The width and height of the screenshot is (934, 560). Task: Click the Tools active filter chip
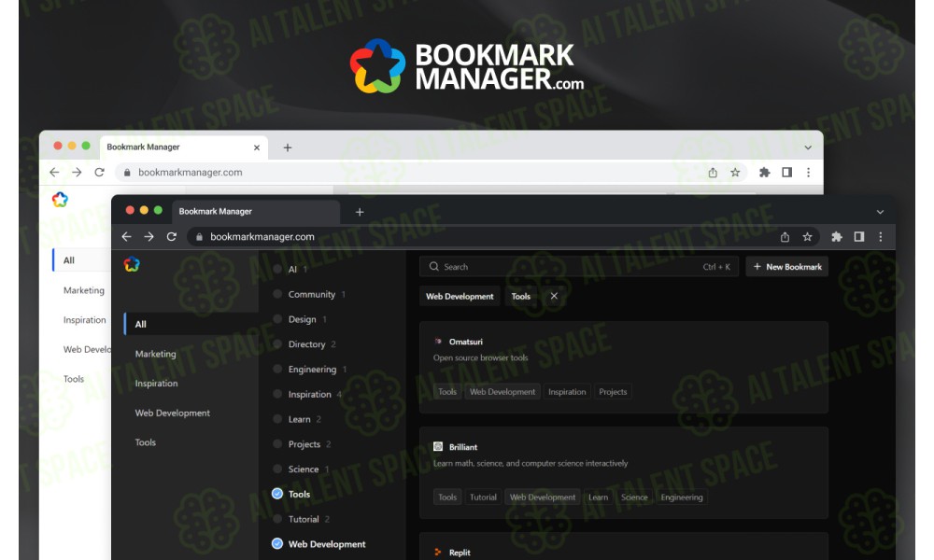click(x=520, y=296)
